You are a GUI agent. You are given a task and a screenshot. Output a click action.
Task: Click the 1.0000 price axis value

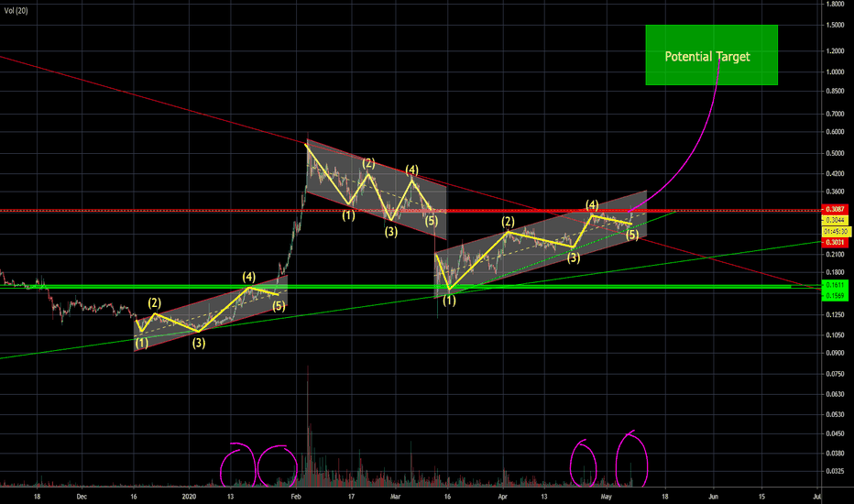point(835,71)
